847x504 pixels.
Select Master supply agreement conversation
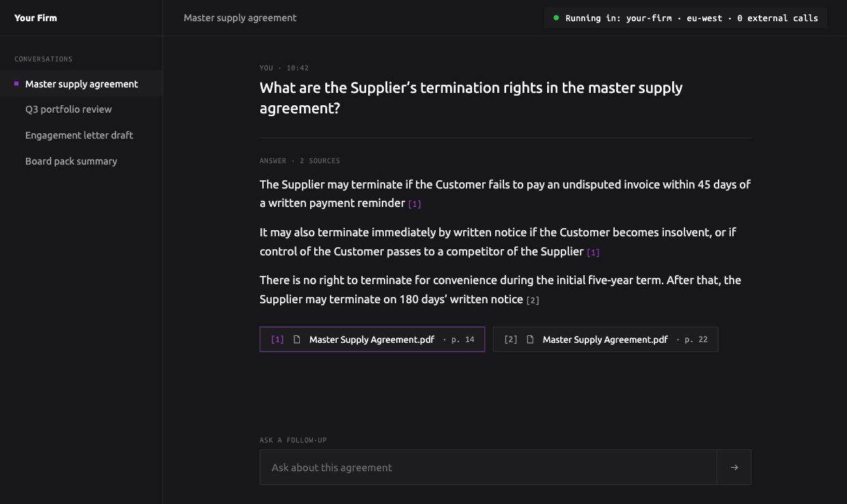tap(81, 84)
